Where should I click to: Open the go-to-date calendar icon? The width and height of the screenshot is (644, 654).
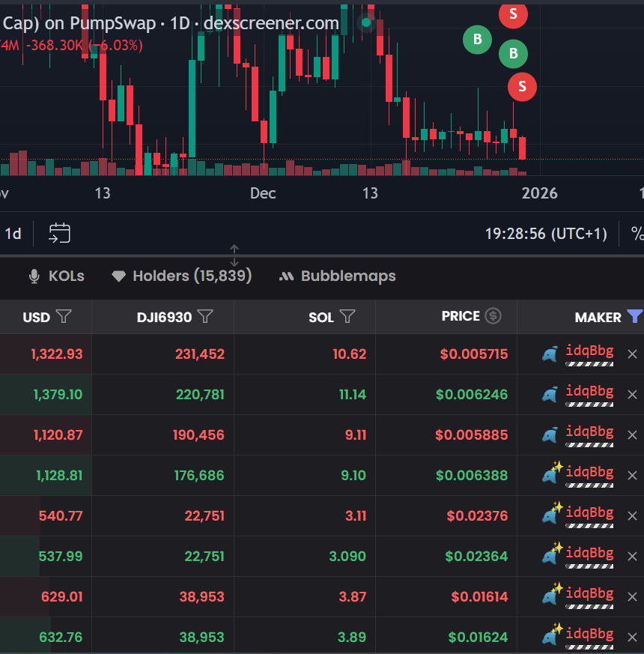coord(60,233)
